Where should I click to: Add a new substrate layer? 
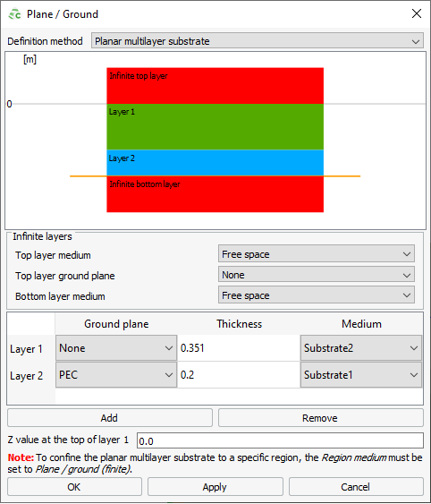(x=110, y=418)
